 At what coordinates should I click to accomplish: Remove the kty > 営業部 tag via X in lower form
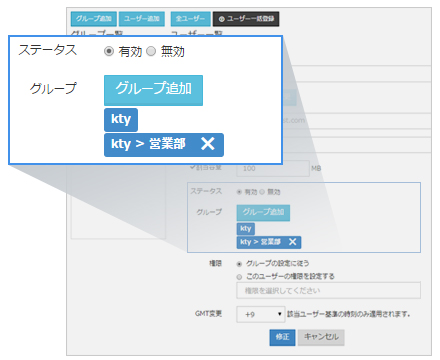tap(292, 242)
